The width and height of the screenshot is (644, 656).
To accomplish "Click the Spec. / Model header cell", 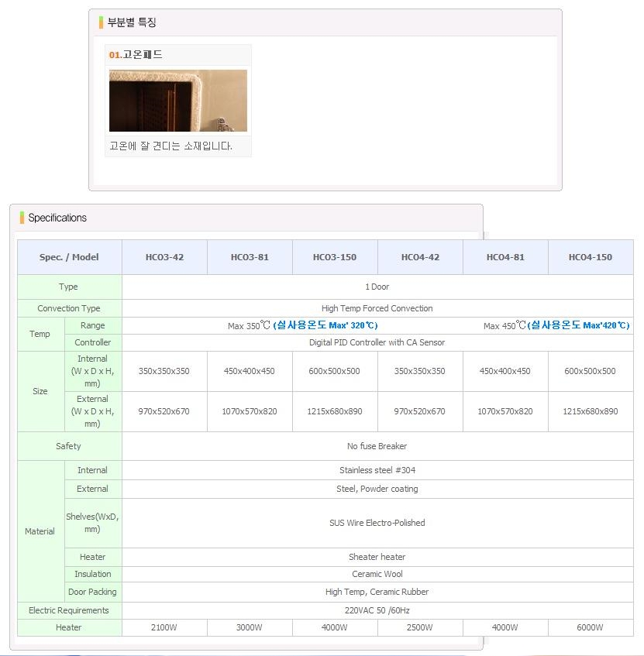I will coord(70,257).
